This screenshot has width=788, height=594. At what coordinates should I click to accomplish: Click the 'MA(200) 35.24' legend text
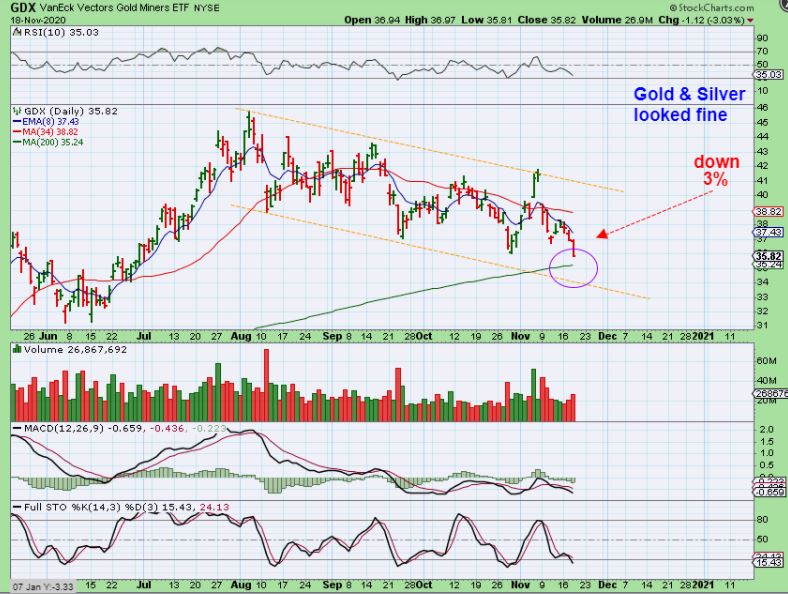tap(52, 142)
